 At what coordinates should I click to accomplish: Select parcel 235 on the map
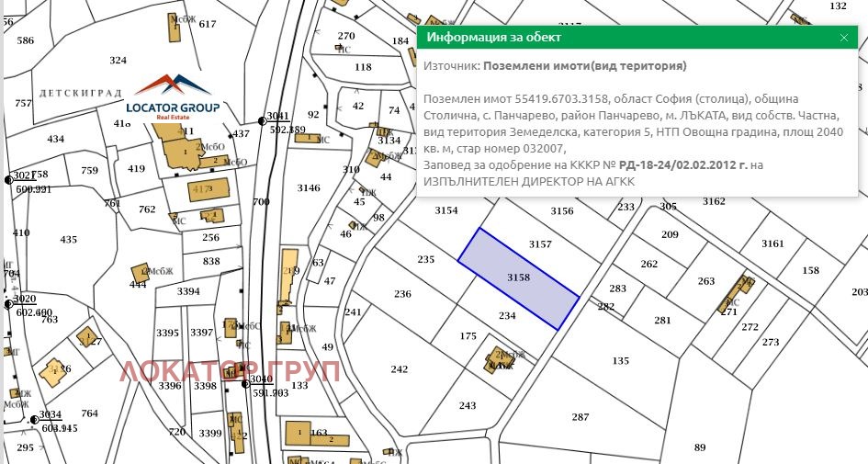[x=425, y=260]
